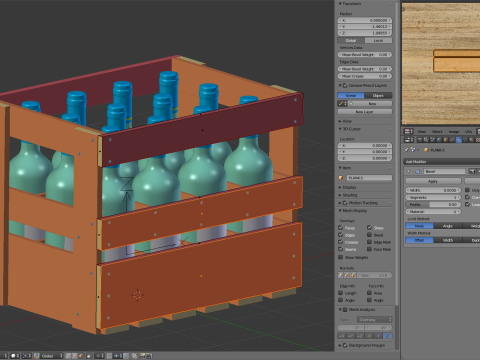Toggle the Creases overlay checkbox
480x360 pixels.
click(341, 242)
